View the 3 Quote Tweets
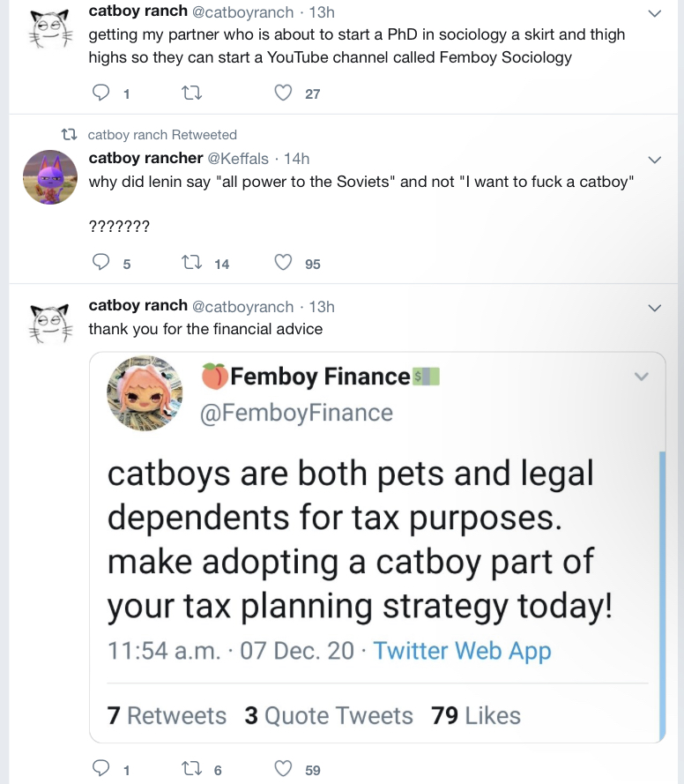 (329, 715)
